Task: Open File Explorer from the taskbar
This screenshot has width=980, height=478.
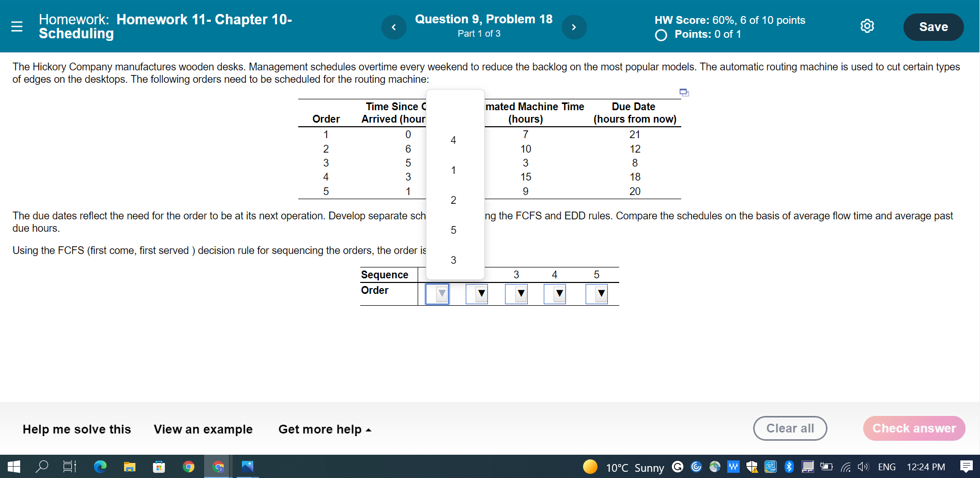Action: (130, 467)
